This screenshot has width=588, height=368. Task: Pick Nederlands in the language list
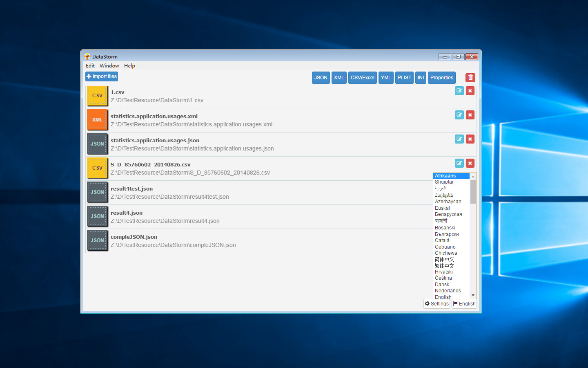[x=451, y=291]
